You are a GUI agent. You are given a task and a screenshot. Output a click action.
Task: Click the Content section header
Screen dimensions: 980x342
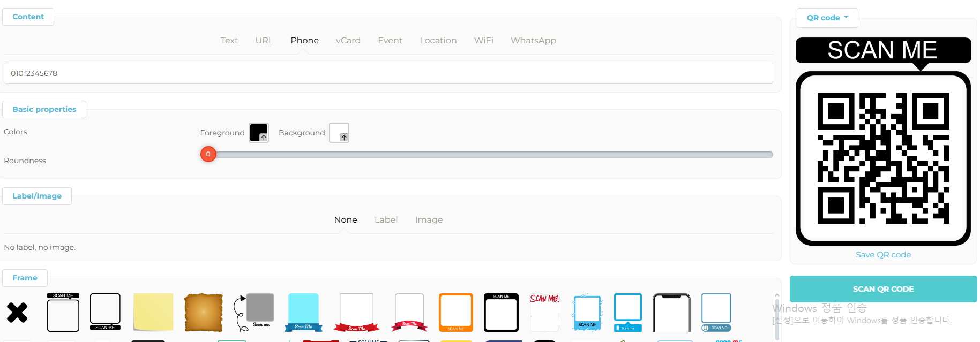[28, 17]
